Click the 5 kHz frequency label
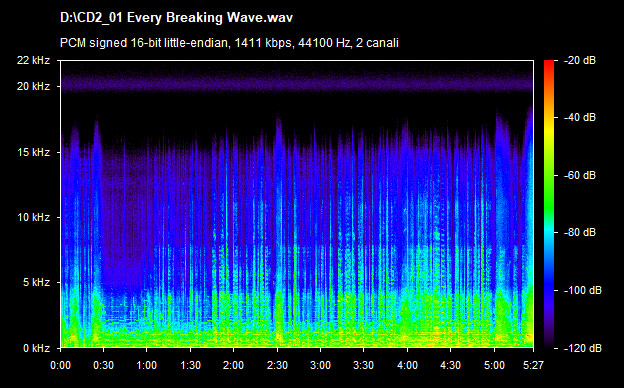 coord(36,283)
